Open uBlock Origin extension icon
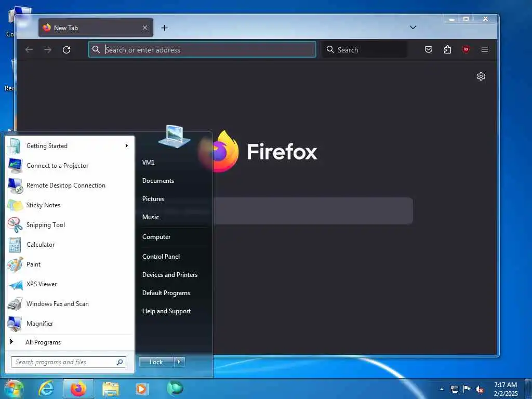532x399 pixels. pos(466,49)
